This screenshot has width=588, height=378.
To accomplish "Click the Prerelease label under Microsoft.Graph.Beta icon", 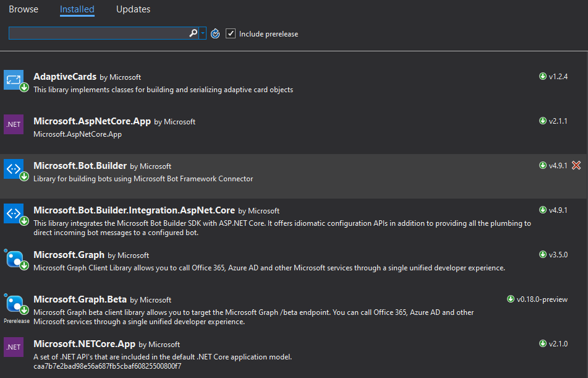I will [x=17, y=321].
